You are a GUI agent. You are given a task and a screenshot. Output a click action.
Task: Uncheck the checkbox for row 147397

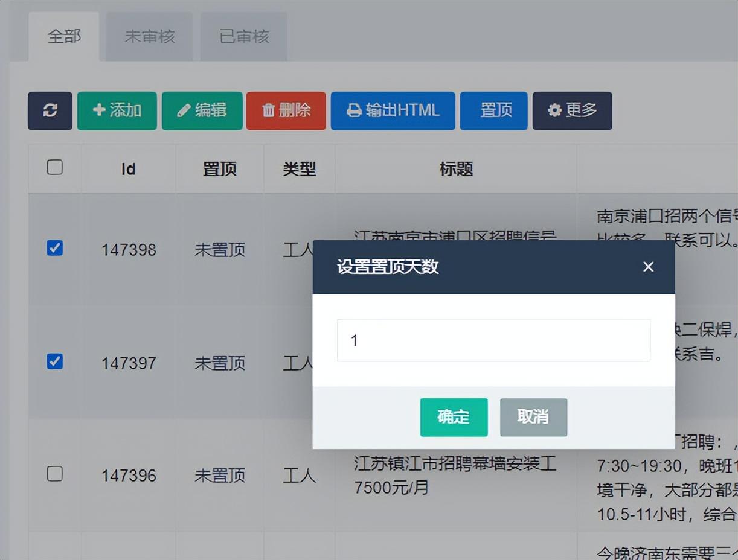coord(55,361)
